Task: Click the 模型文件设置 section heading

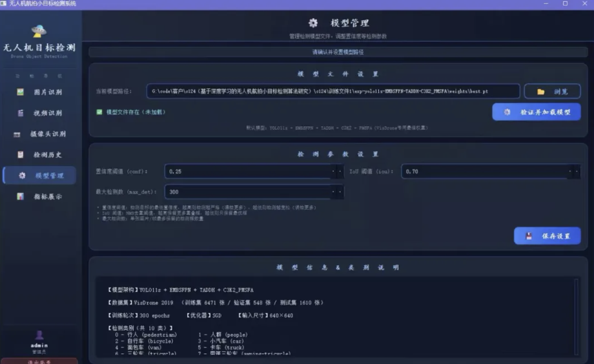Action: pyautogui.click(x=338, y=74)
